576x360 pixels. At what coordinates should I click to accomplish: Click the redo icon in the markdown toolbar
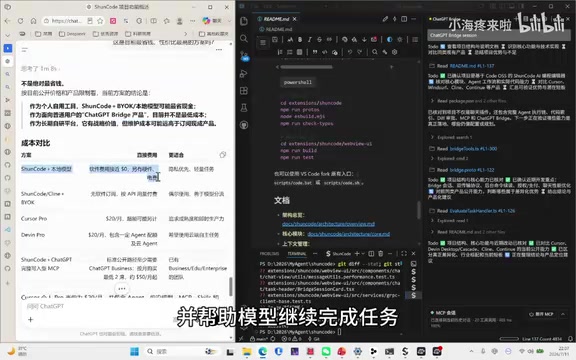[x=360, y=52]
